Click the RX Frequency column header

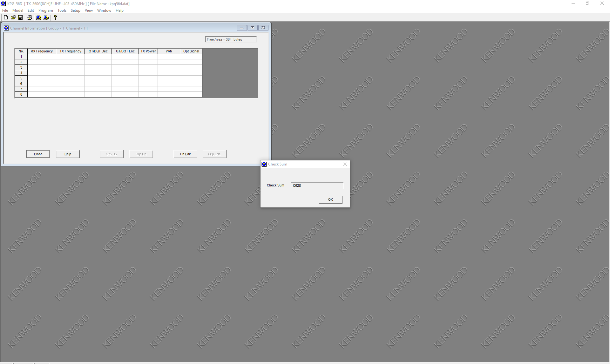42,51
